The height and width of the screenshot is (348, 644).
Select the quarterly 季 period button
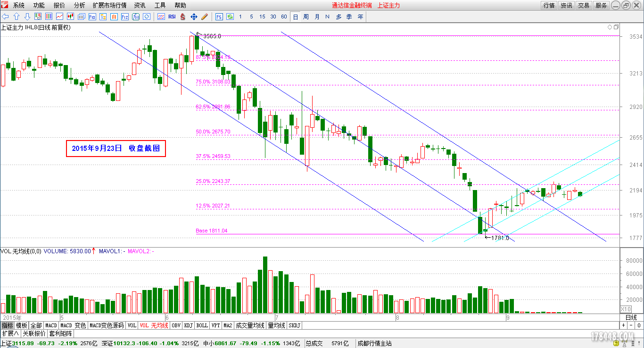(349, 17)
